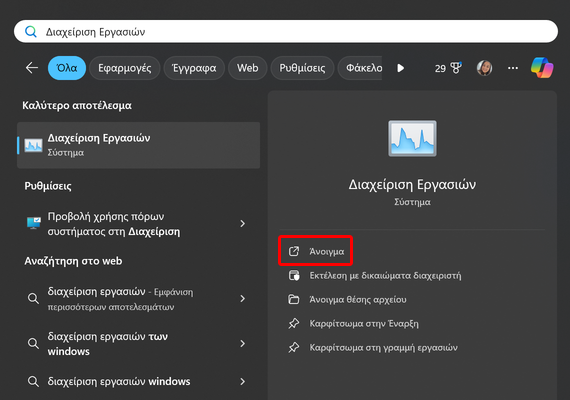Expand the διαχείριση εργασιών windows suggestion arrow
The width and height of the screenshot is (570, 400).
pos(242,381)
